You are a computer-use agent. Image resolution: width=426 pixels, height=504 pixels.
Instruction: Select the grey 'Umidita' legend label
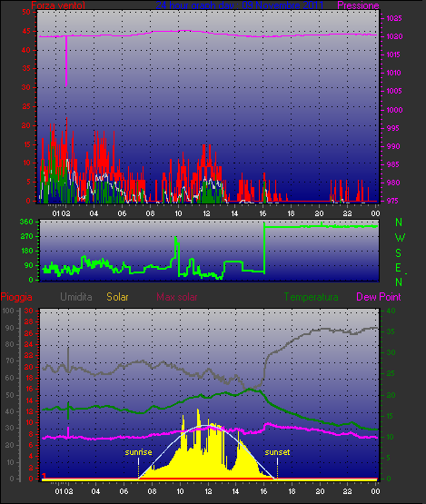point(76,297)
